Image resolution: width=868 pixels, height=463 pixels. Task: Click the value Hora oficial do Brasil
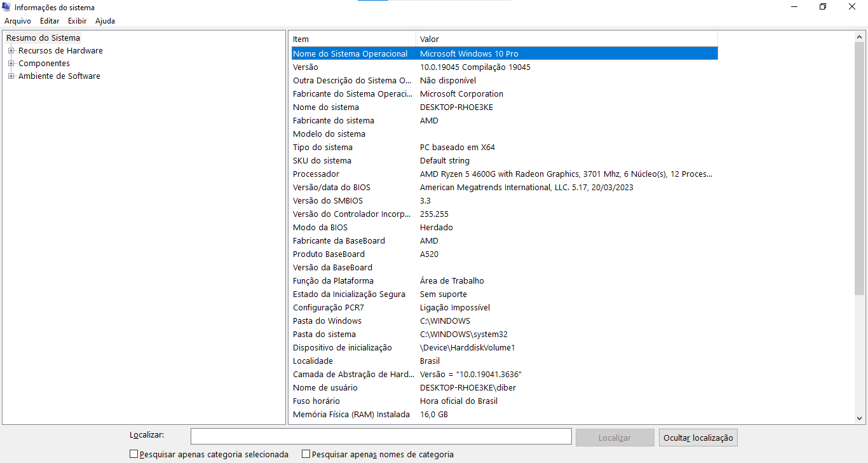coord(459,401)
